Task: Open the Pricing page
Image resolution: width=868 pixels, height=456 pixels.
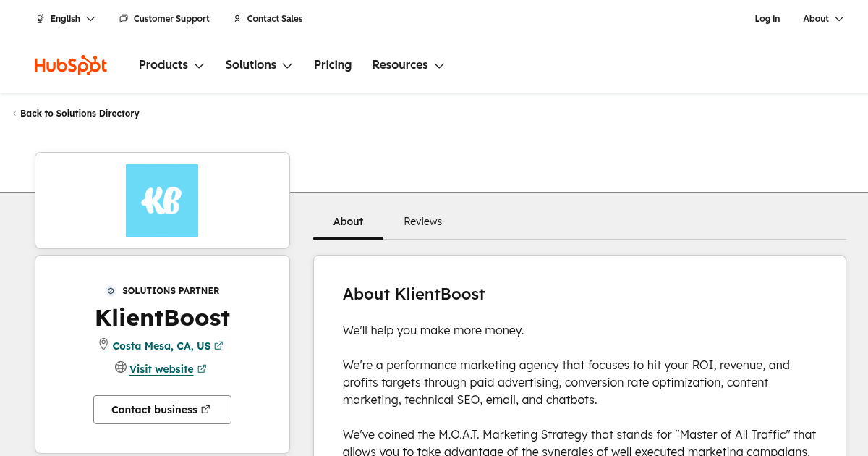Action: (333, 65)
